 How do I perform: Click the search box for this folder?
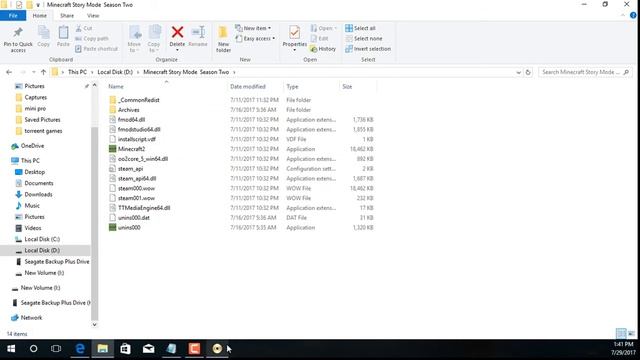(585, 72)
